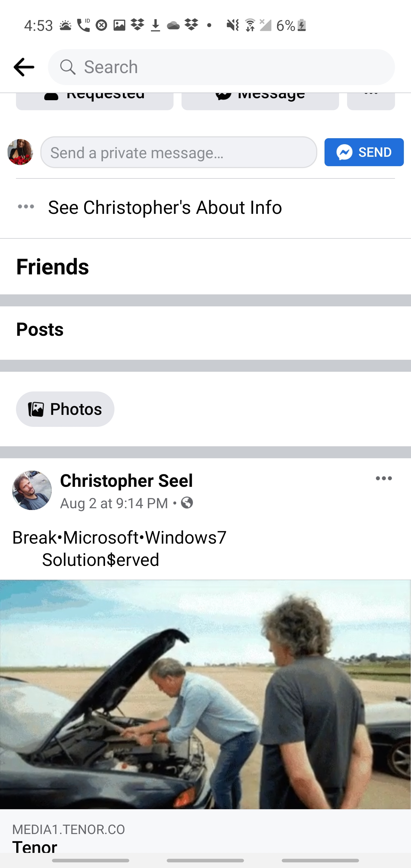This screenshot has width=411, height=868.
Task: Open the Message button
Action: pos(260,101)
